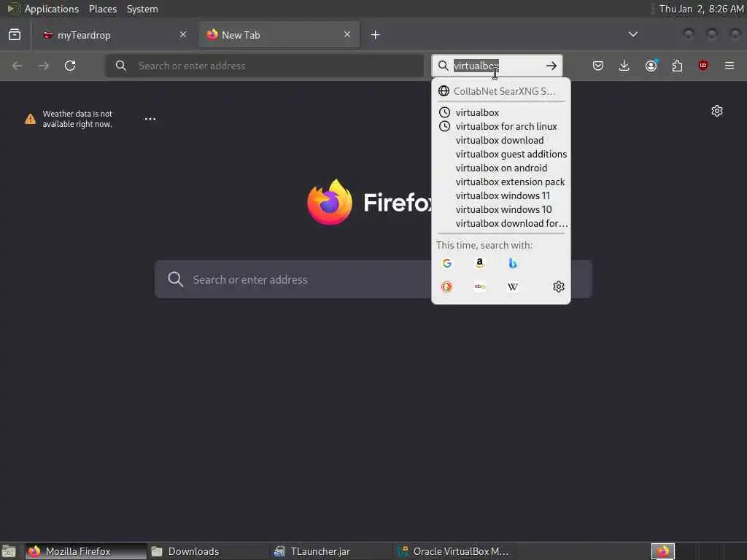The image size is (747, 560).
Task: Choose 'virtualbox download' suggestion
Action: click(500, 140)
